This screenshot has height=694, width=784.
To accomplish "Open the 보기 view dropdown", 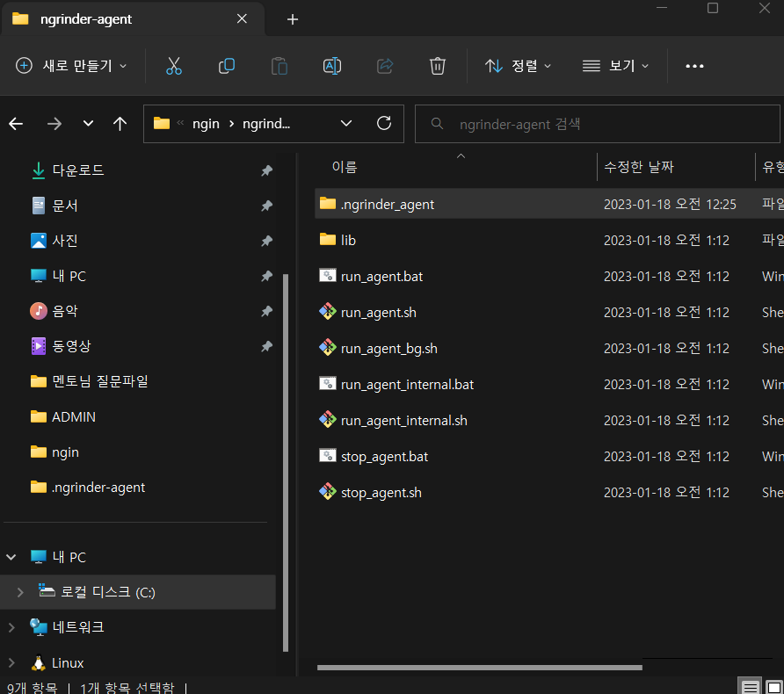I will coord(615,66).
